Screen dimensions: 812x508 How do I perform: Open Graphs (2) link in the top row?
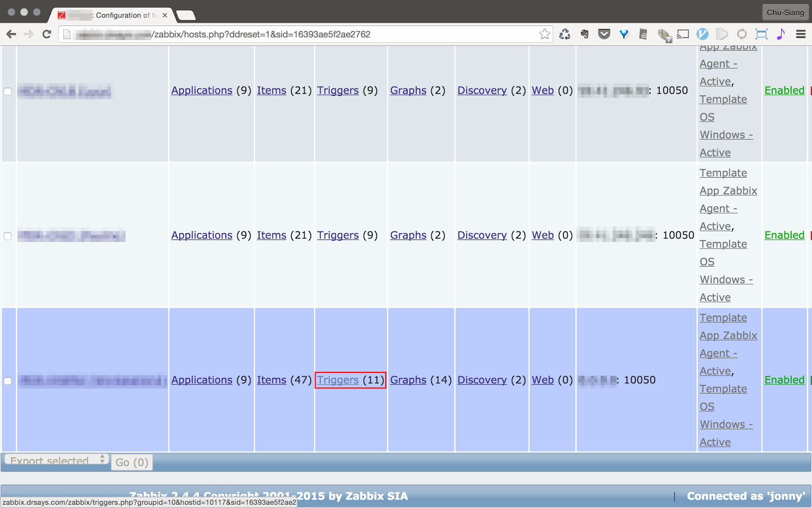click(408, 90)
